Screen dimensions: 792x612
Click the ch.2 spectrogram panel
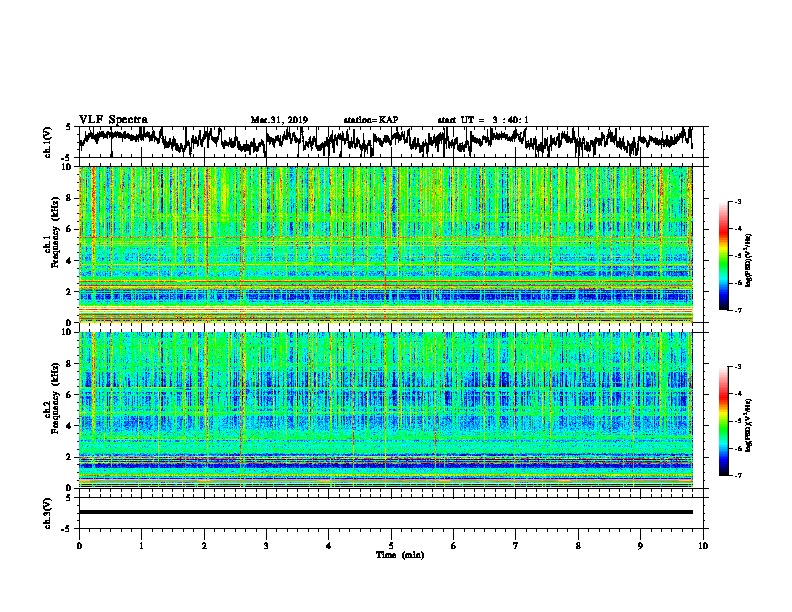click(386, 410)
